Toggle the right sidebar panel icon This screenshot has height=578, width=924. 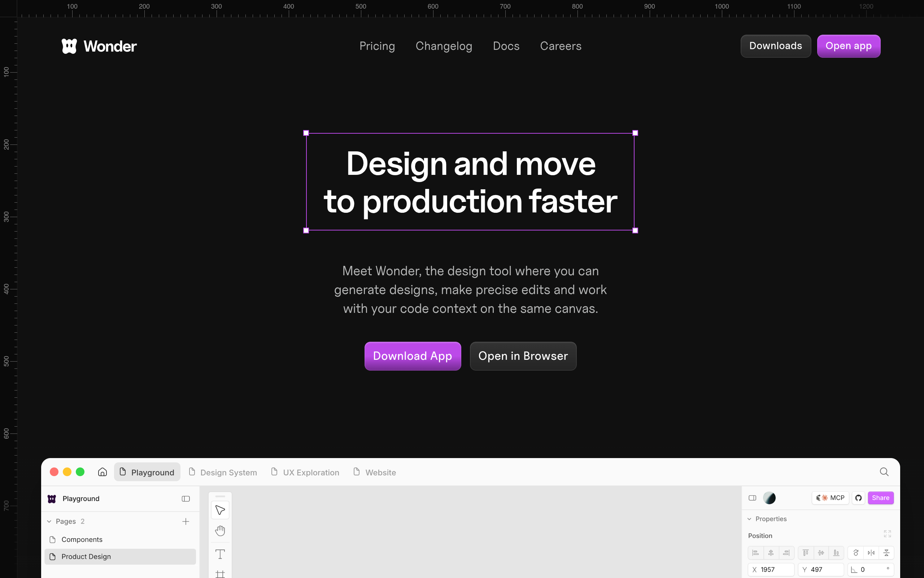point(752,498)
